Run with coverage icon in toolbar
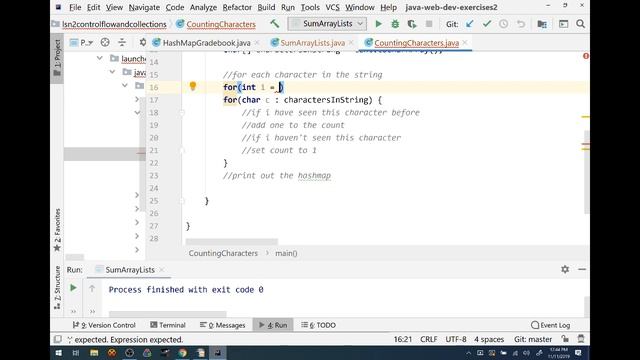640x360 pixels. pyautogui.click(x=412, y=24)
